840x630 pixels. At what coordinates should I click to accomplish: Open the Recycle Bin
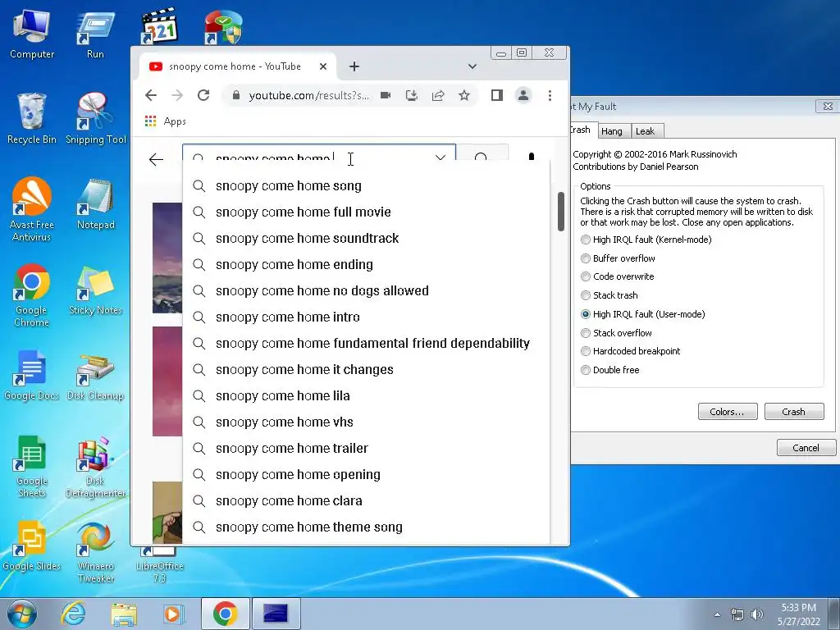pyautogui.click(x=32, y=119)
